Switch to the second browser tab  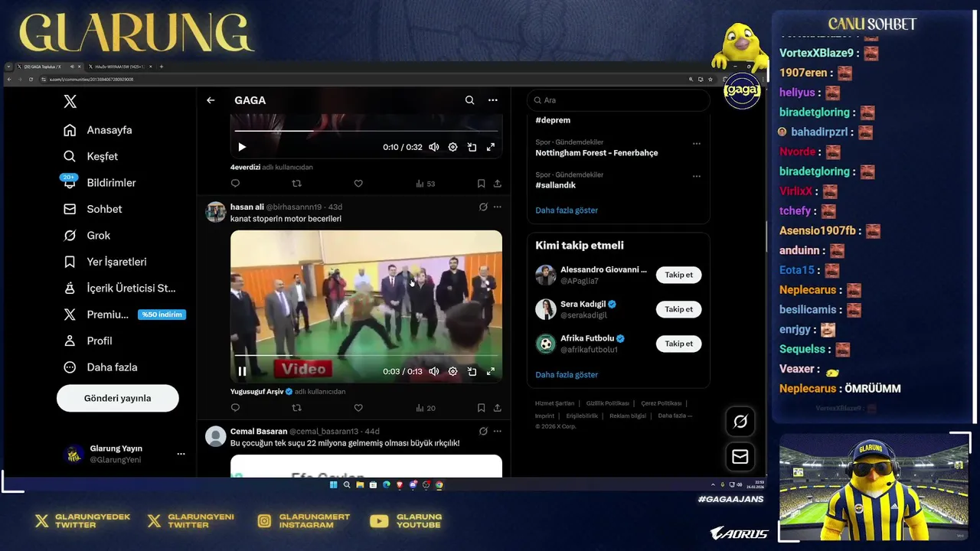(x=121, y=67)
